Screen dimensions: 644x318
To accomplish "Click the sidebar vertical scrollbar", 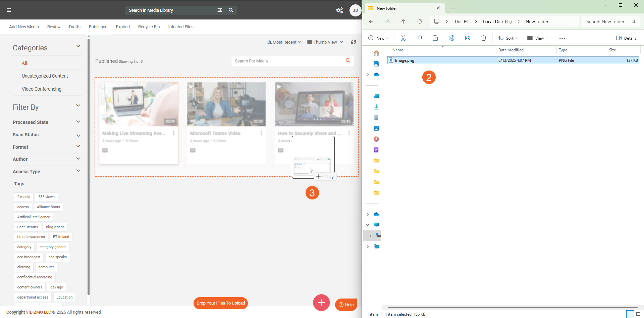I will point(89,168).
